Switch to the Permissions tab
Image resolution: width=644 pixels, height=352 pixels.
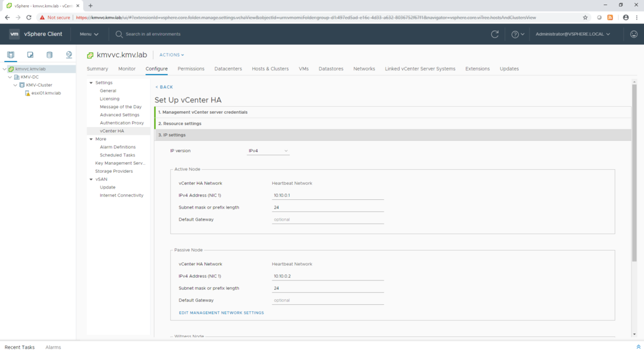point(191,69)
